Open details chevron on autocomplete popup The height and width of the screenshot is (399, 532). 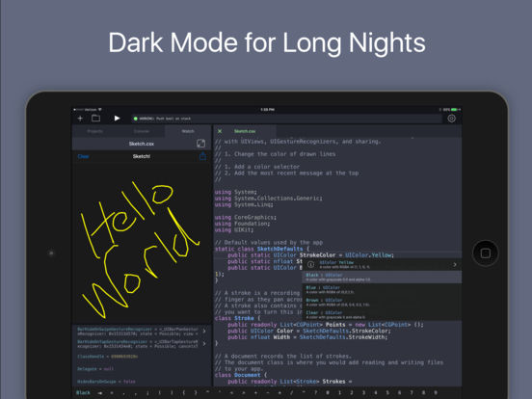(x=455, y=265)
